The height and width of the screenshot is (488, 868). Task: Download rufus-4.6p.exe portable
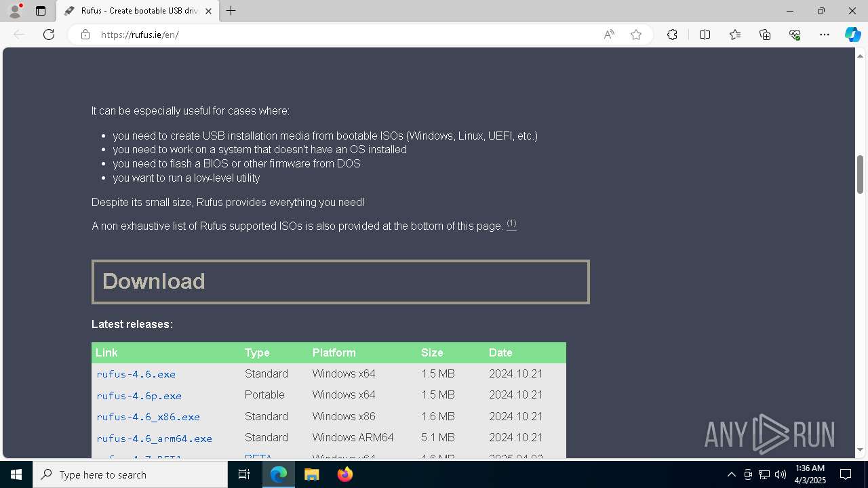point(139,395)
